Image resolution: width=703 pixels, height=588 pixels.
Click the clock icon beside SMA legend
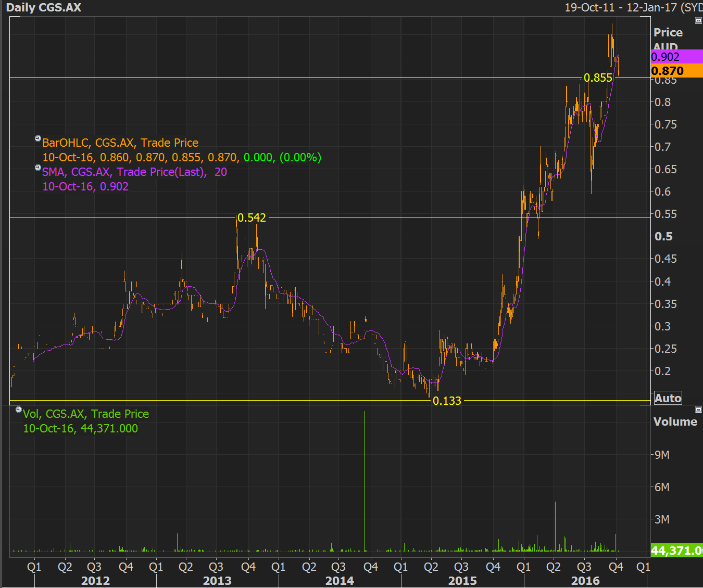[x=37, y=168]
